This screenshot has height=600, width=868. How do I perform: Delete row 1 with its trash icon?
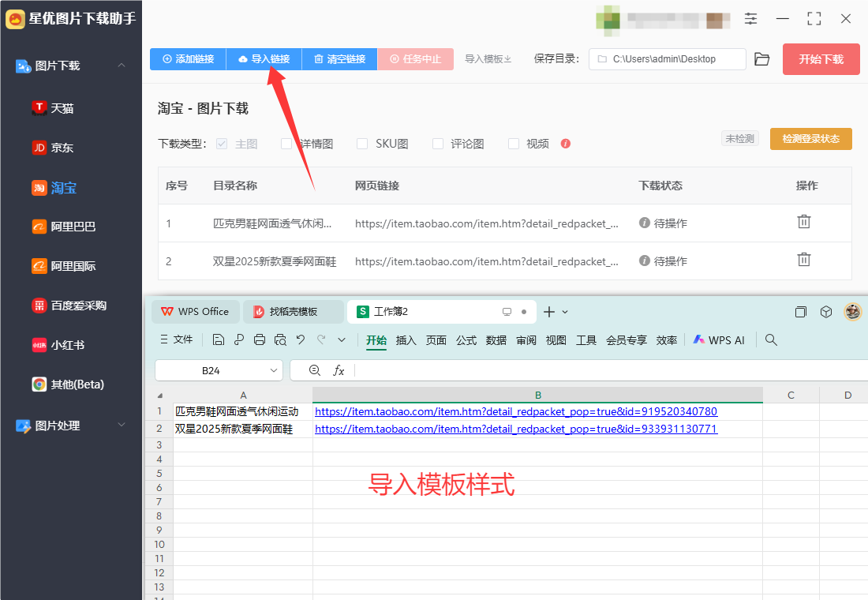[804, 222]
